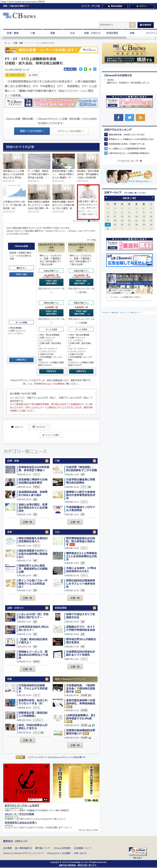
Task: Click the コメントを書く pencil button
Action: (x=52, y=435)
